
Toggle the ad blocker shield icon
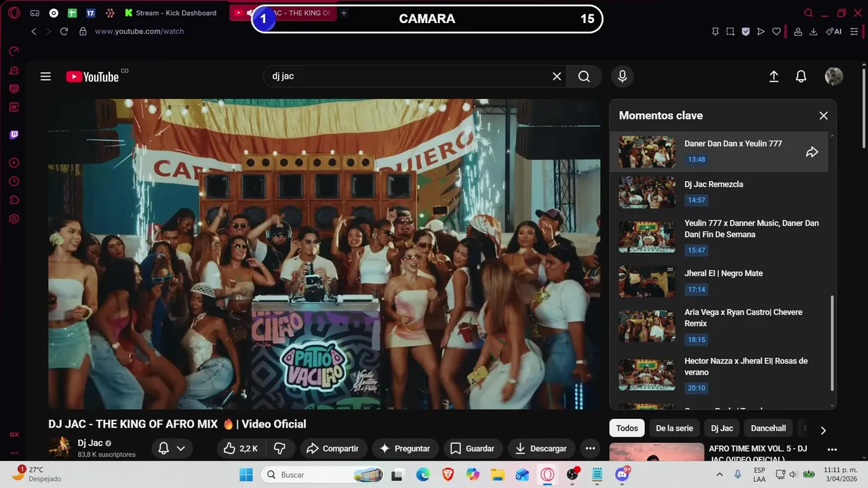(x=746, y=31)
